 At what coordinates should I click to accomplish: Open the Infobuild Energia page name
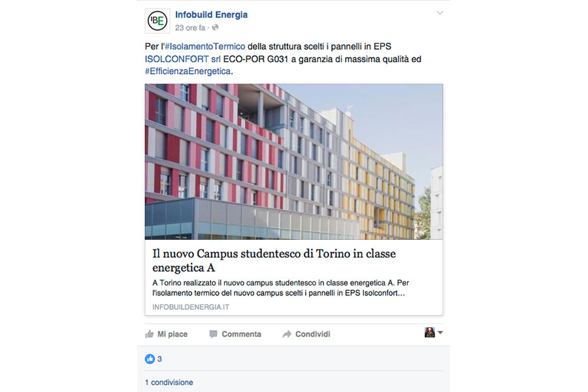pyautogui.click(x=211, y=14)
